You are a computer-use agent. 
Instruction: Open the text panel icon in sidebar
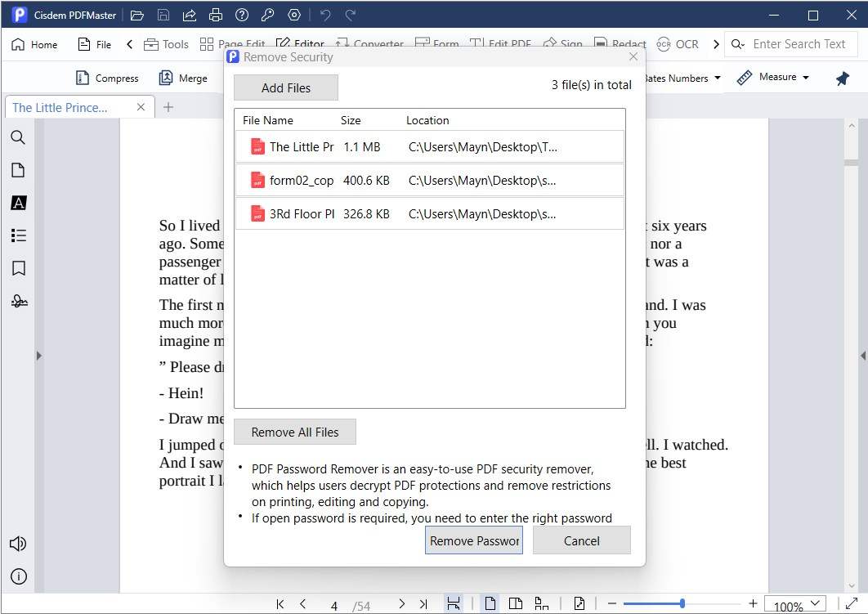click(18, 203)
